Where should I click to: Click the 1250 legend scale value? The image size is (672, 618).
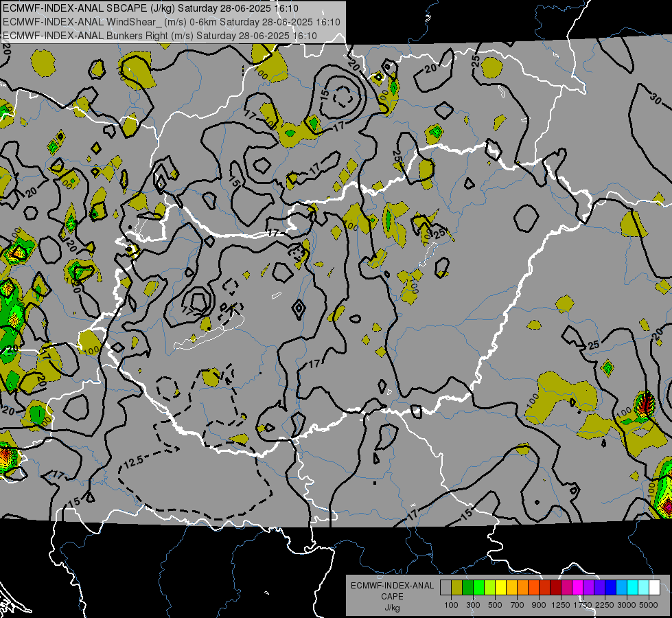[561, 605]
